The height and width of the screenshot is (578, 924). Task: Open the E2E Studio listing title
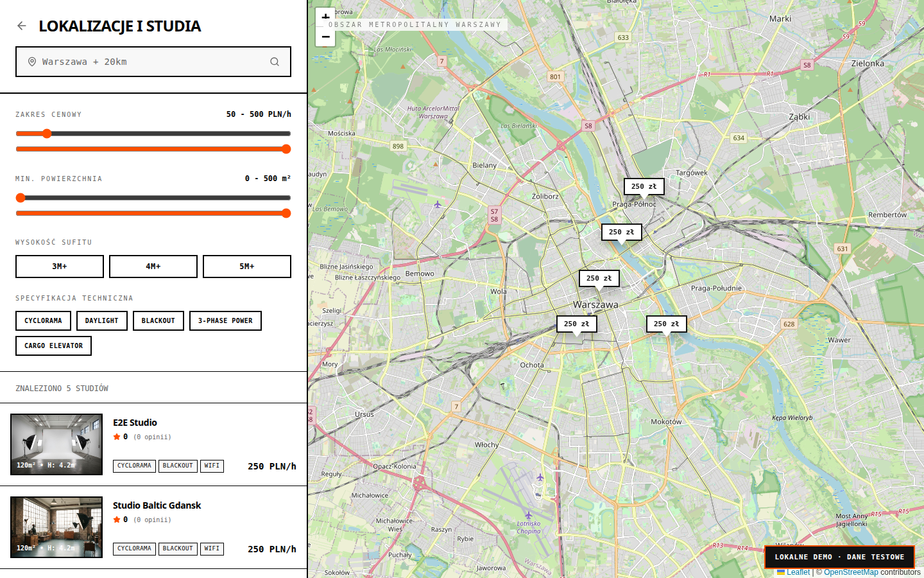[135, 423]
